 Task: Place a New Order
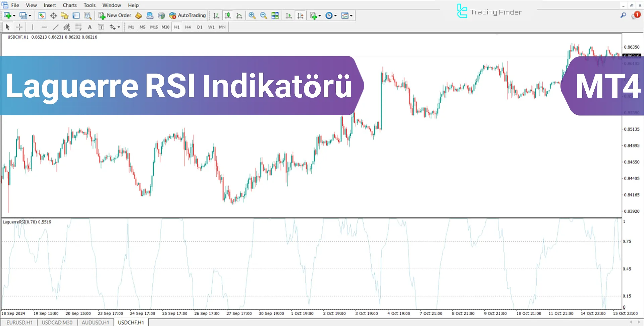[x=115, y=15]
